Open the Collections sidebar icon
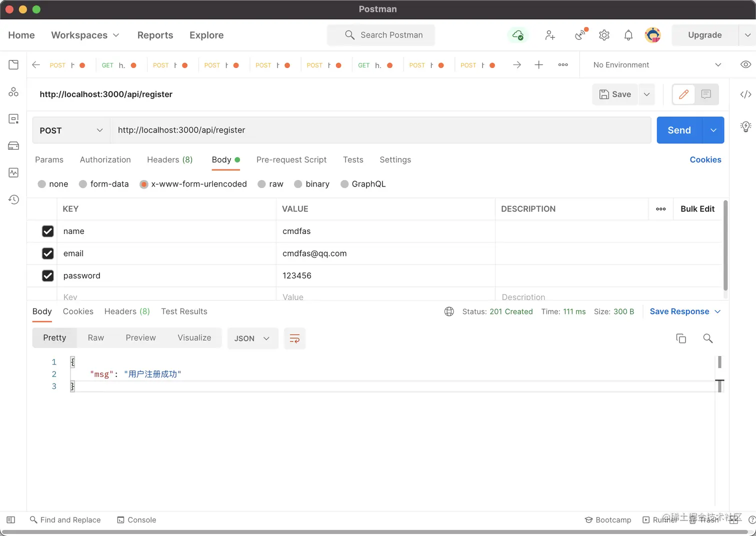The height and width of the screenshot is (536, 756). (13, 65)
